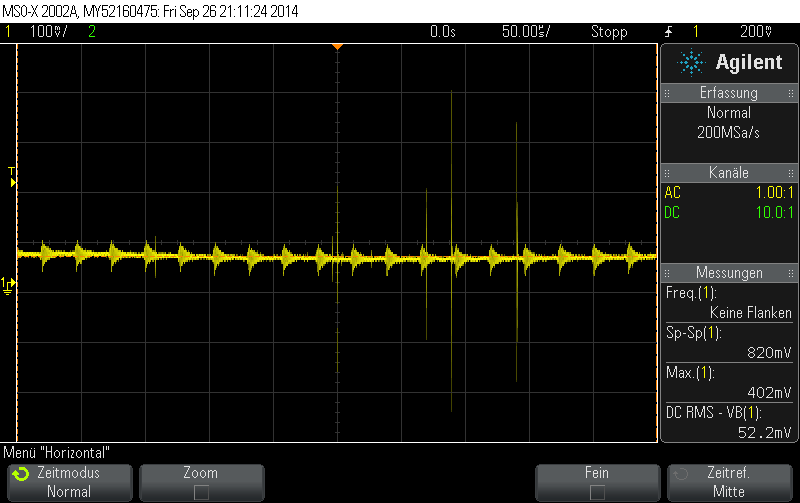Image resolution: width=800 pixels, height=503 pixels.
Task: Click the 50.00 time per division value
Action: (526, 32)
